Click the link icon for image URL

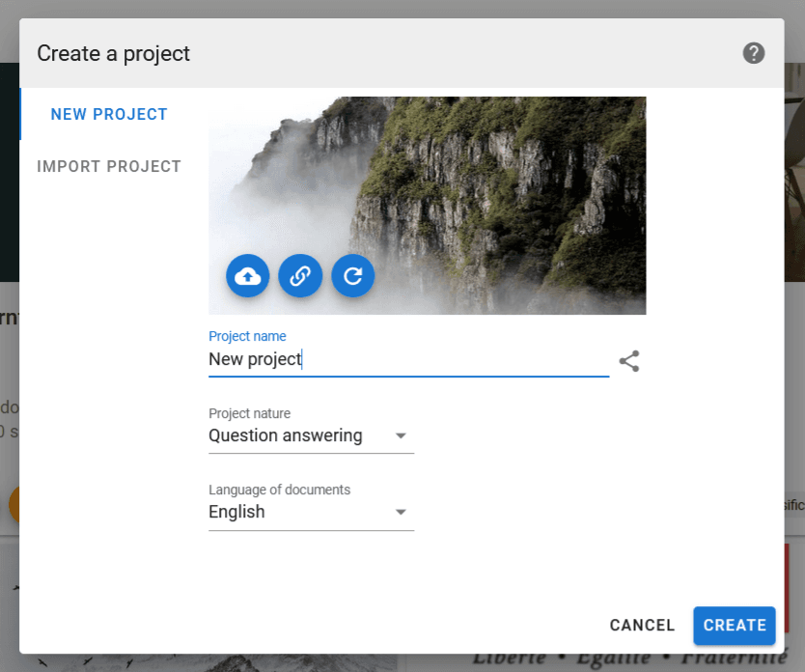pos(300,276)
